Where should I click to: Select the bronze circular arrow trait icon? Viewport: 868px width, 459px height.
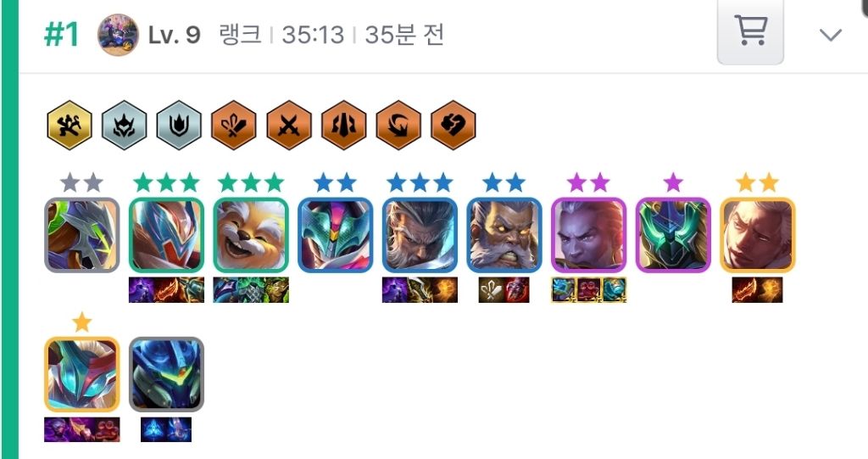tap(398, 125)
